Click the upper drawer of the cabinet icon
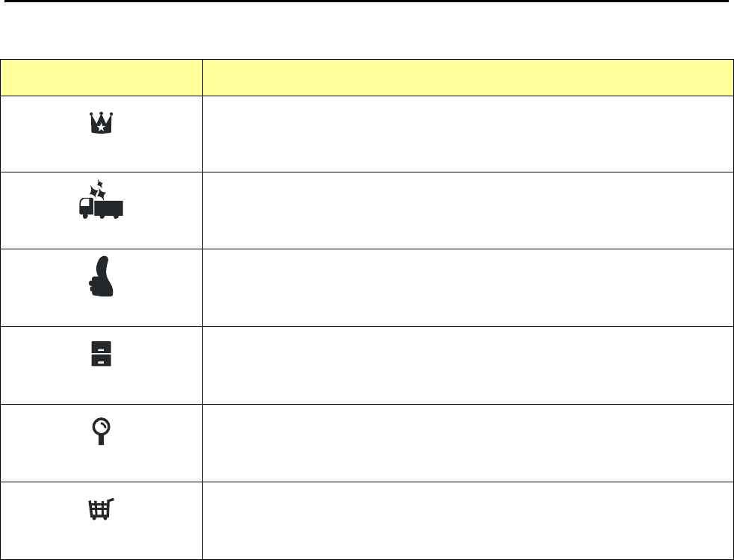 point(101,347)
